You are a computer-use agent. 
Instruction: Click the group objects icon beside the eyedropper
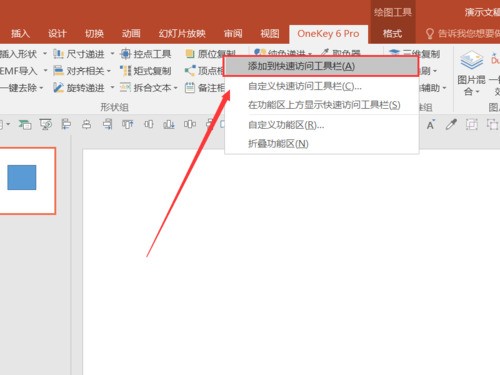pos(471,125)
